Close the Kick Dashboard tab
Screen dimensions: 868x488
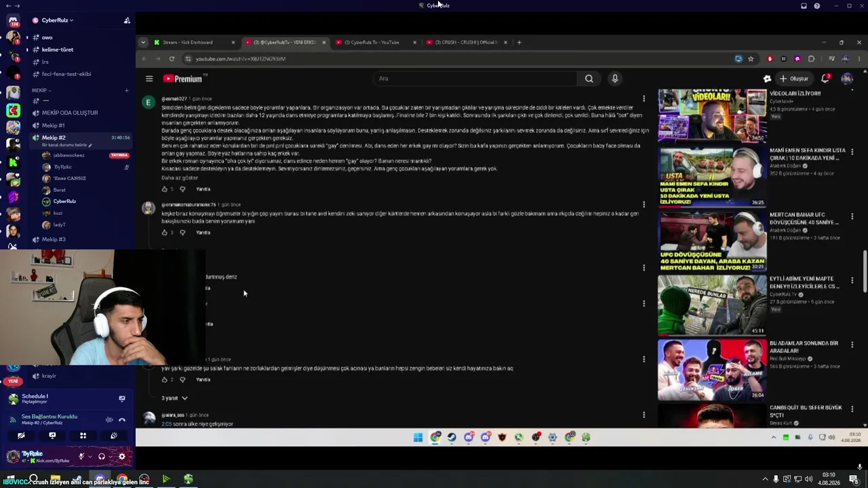pyautogui.click(x=233, y=42)
